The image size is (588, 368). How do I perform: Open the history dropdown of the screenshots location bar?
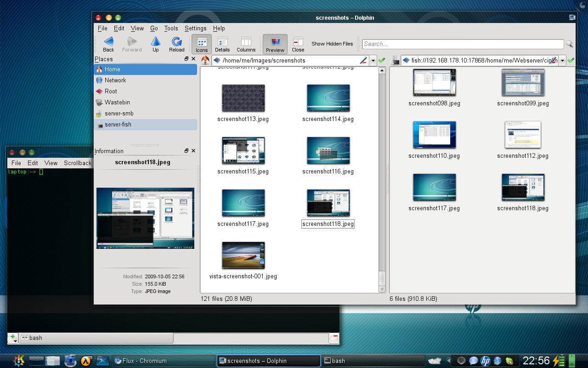pyautogui.click(x=373, y=60)
